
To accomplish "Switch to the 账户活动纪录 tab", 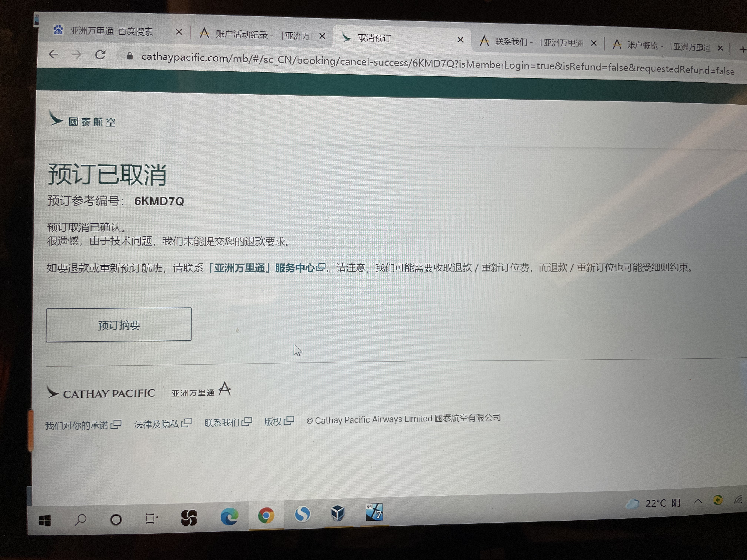I will [262, 34].
